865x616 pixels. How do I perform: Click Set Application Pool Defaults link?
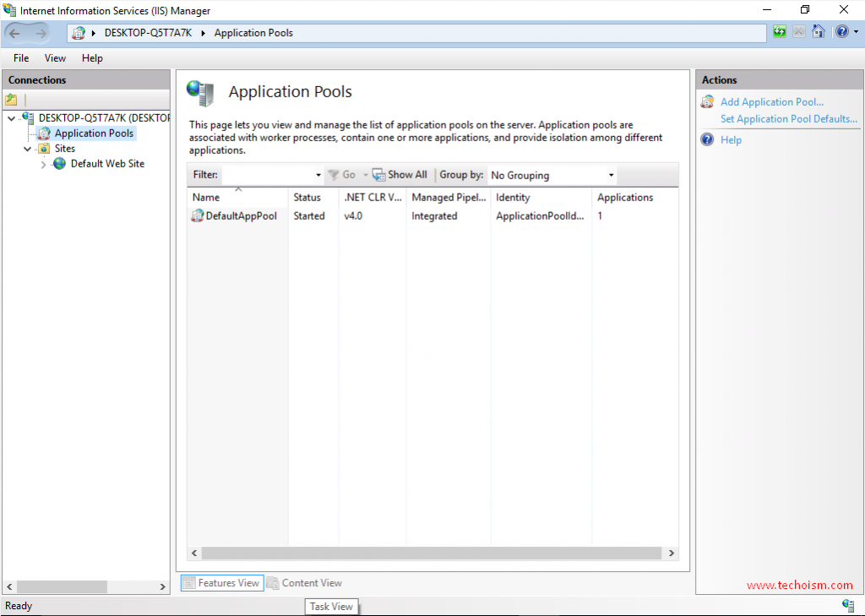789,118
